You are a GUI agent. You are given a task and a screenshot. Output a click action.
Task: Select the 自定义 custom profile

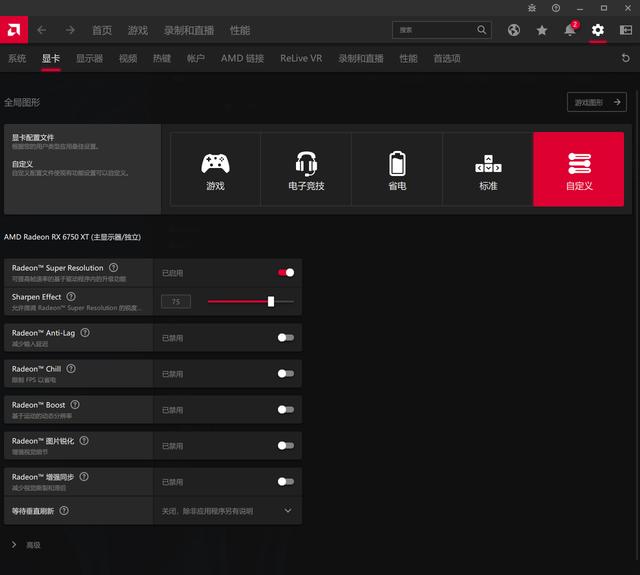tap(579, 169)
